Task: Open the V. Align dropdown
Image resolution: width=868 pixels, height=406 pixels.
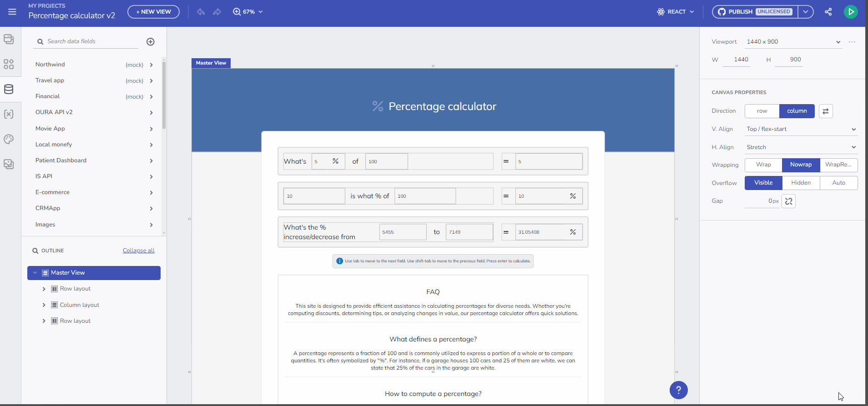Action: pyautogui.click(x=801, y=129)
